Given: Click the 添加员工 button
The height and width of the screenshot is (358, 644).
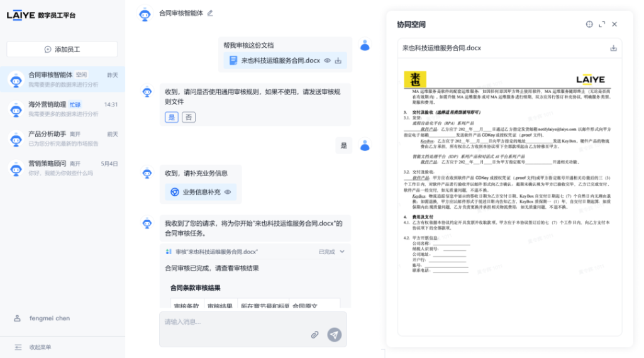Looking at the screenshot, I should point(62,49).
